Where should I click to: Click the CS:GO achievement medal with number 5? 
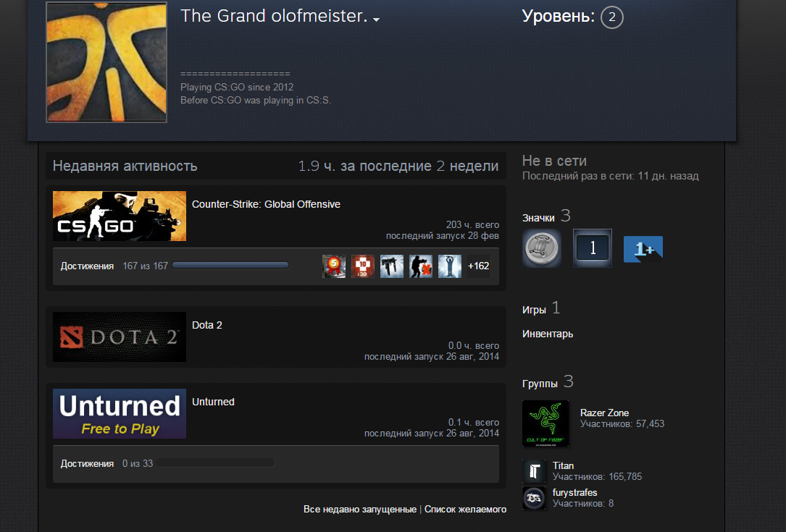(334, 266)
